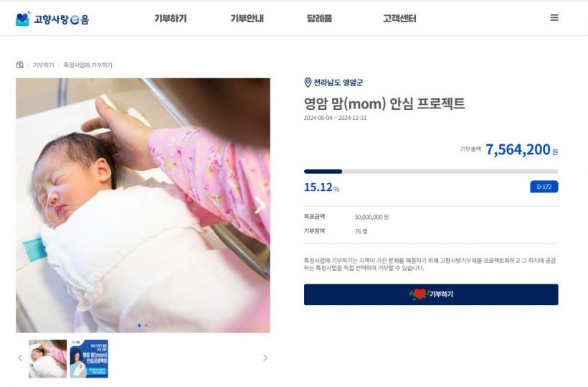Click the 고향사랑e음 logo
The image size is (588, 387).
tap(52, 19)
